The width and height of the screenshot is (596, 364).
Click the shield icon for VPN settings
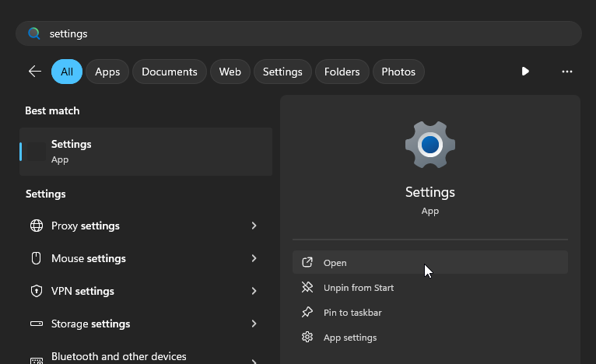pos(37,291)
